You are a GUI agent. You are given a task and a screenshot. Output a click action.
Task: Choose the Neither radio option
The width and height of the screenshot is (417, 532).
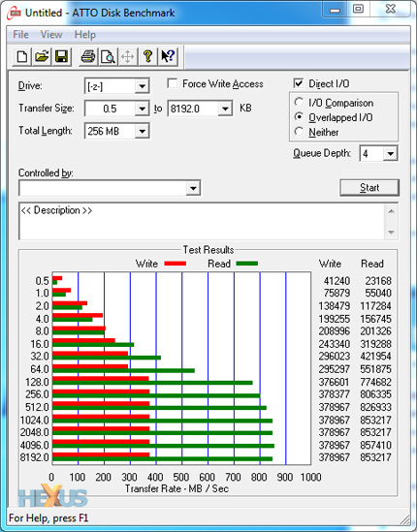[x=299, y=131]
